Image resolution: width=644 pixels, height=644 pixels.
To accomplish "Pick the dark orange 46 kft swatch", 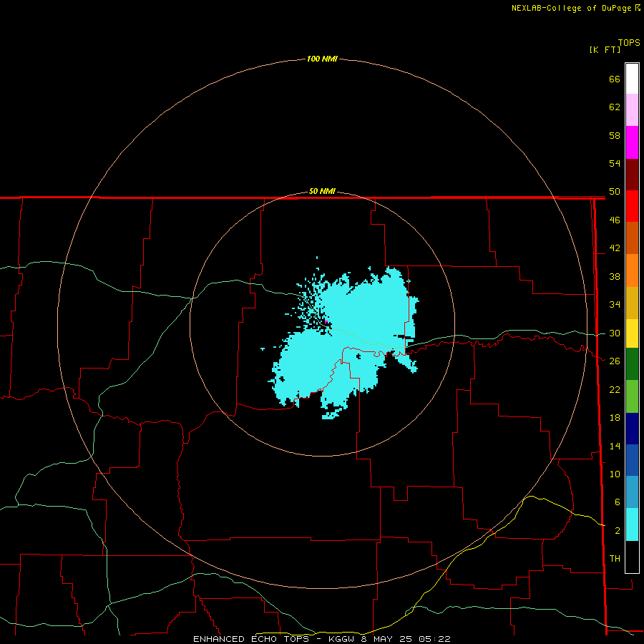I will 632,238.
